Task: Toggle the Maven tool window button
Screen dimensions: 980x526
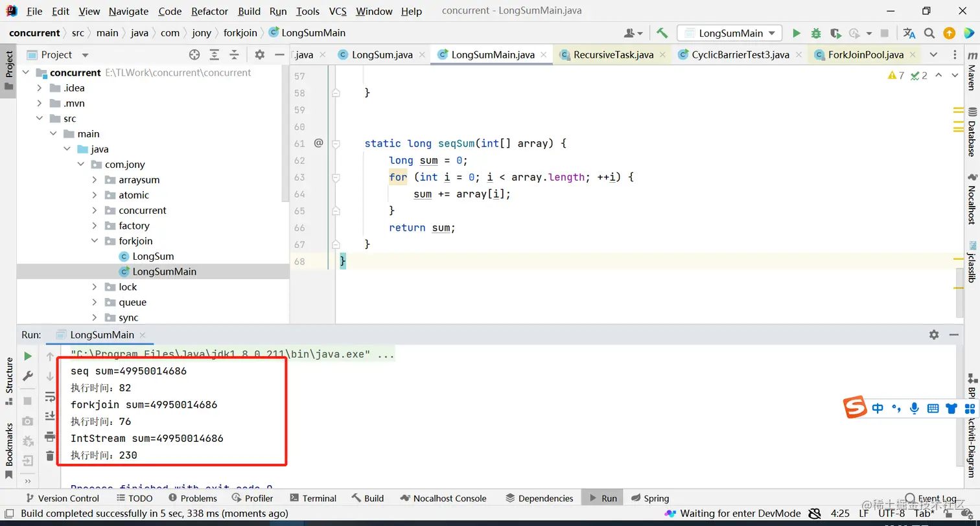Action: pos(972,71)
